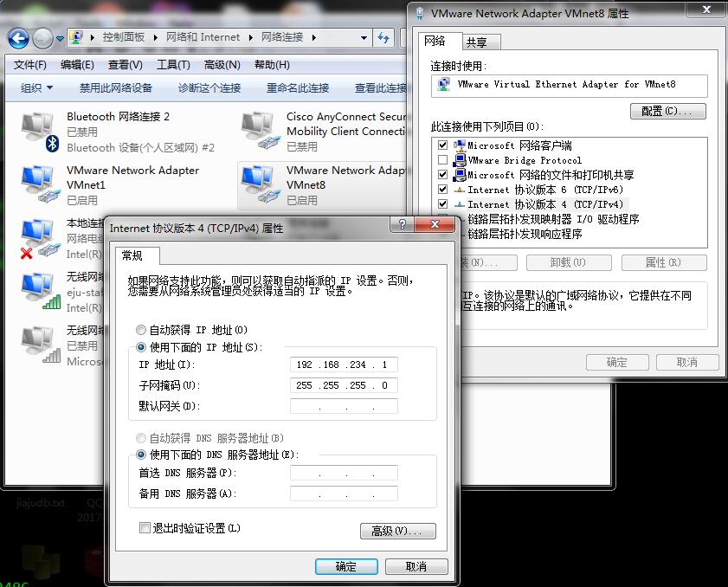Close the TCP/IPv4 properties dialog

pos(435,225)
